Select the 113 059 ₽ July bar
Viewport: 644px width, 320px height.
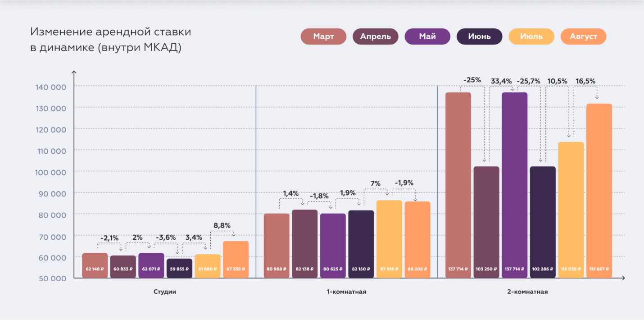(x=571, y=210)
